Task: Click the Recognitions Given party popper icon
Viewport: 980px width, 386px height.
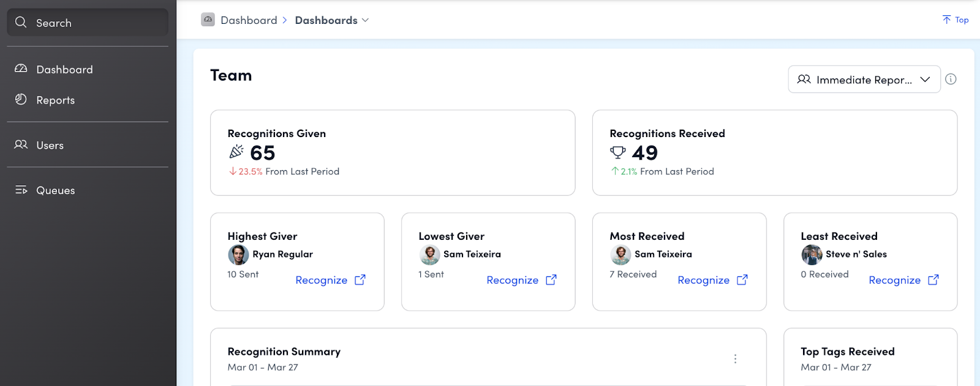Action: (236, 152)
